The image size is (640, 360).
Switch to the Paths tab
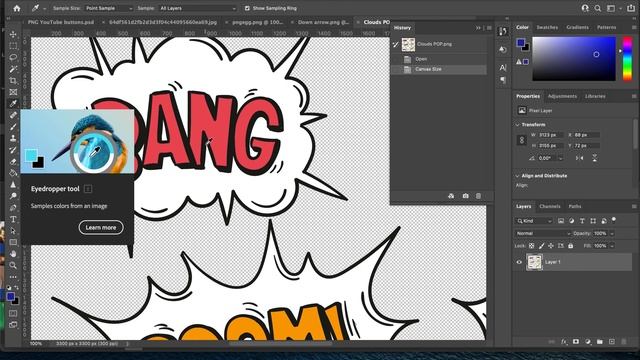coord(575,207)
